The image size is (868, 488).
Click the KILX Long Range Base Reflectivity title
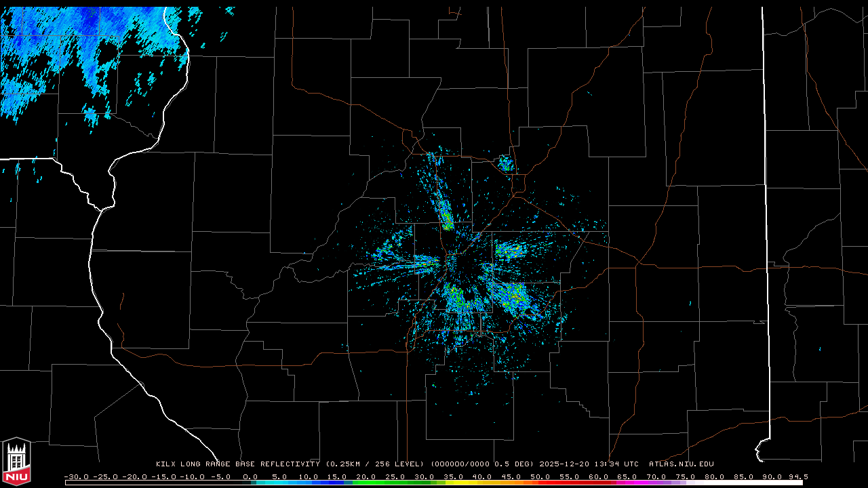pos(237,464)
